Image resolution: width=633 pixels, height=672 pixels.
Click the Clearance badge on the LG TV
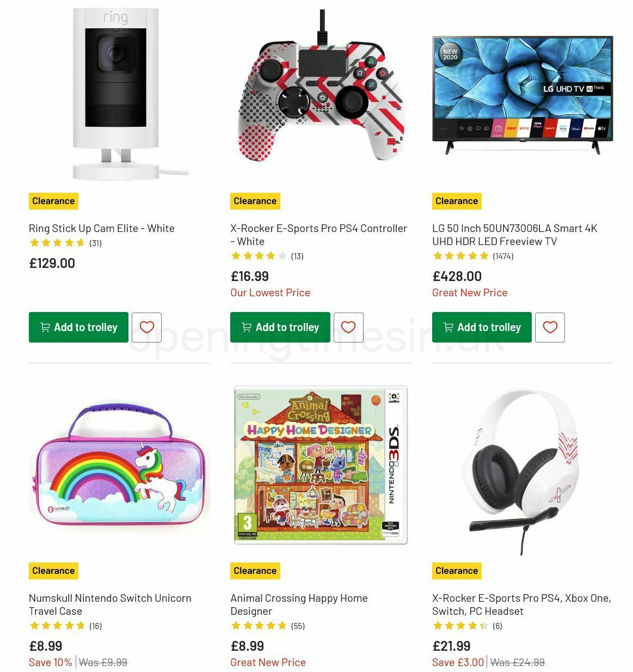[x=456, y=201]
